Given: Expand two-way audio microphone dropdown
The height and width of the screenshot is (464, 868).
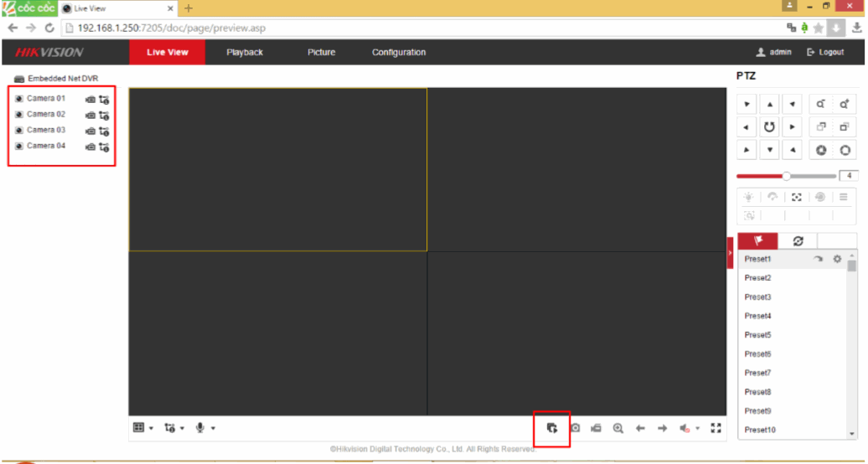Looking at the screenshot, I should 205,428.
